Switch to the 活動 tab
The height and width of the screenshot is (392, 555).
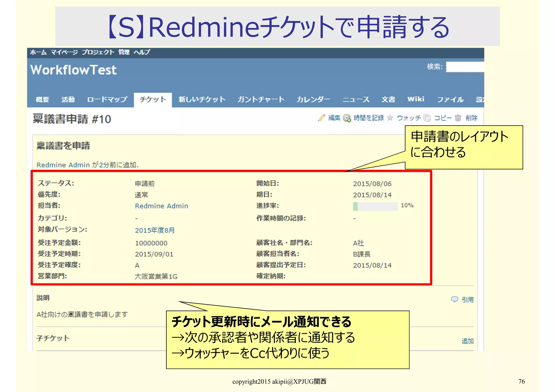(68, 99)
